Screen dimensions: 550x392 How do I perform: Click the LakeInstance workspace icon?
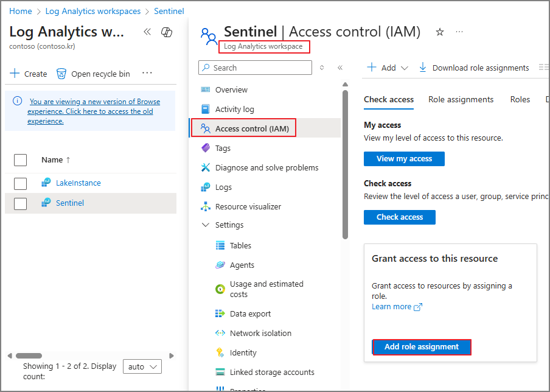46,183
